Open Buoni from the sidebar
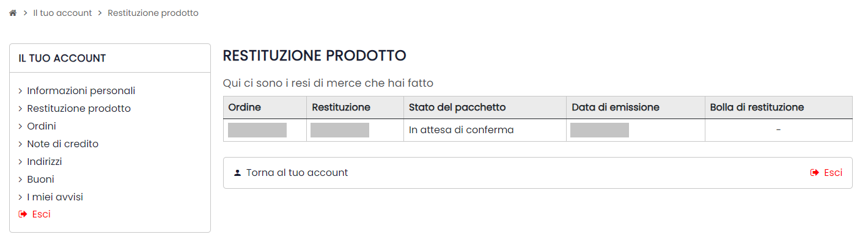This screenshot has height=248, width=868. (x=40, y=180)
